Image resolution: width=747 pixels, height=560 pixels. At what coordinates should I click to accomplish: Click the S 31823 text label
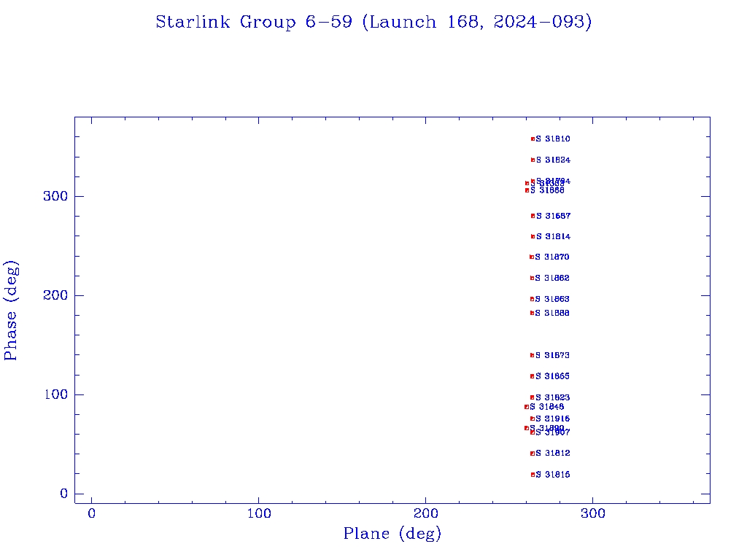click(x=553, y=397)
